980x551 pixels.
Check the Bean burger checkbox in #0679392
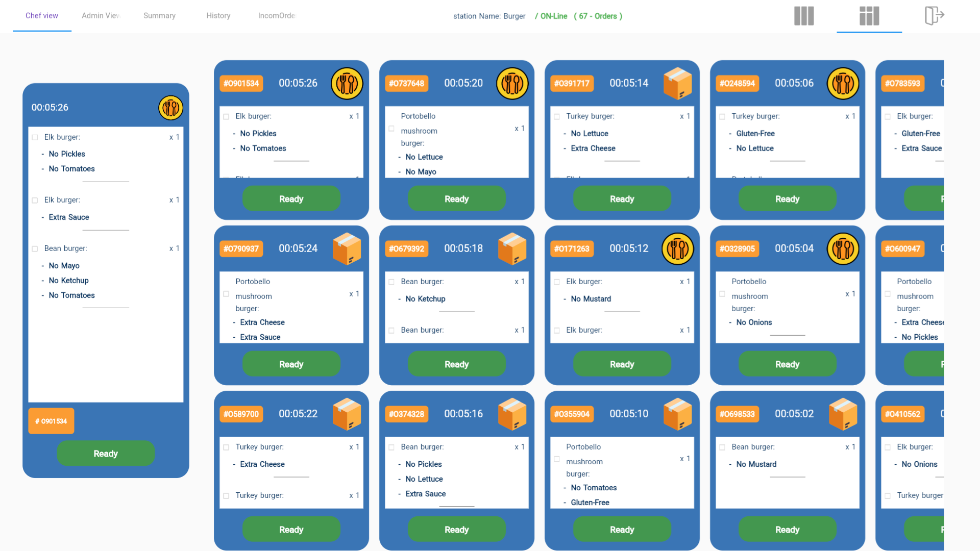(391, 281)
